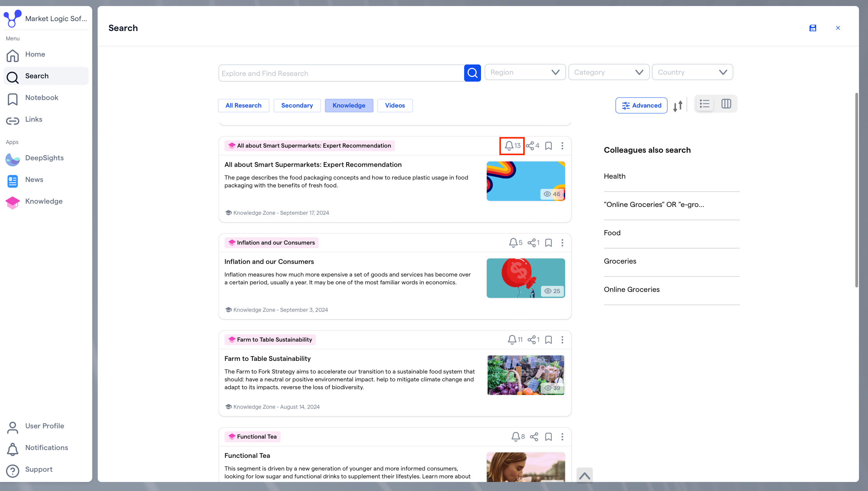Share the Inflation and our Consumers result
868x491 pixels.
pyautogui.click(x=532, y=243)
